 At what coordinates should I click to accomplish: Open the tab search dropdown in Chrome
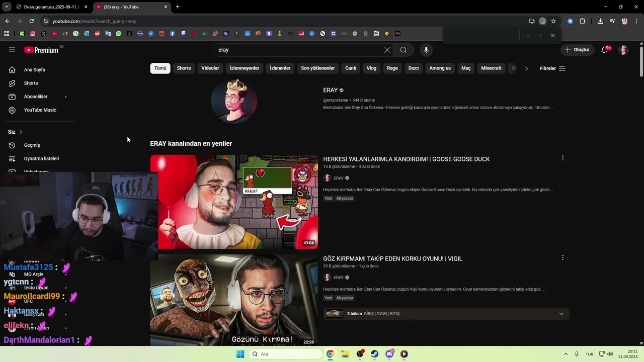[7, 7]
